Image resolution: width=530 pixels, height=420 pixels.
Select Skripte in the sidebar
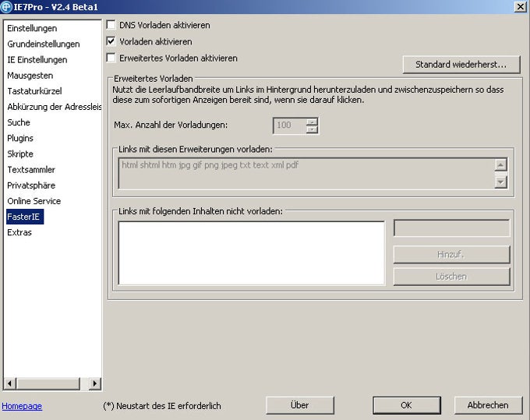(20, 154)
